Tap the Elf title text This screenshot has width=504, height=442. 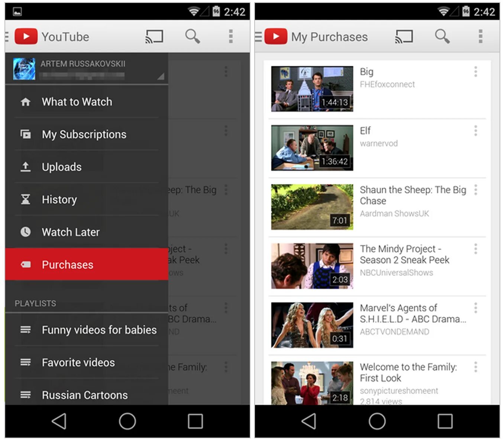tap(365, 131)
